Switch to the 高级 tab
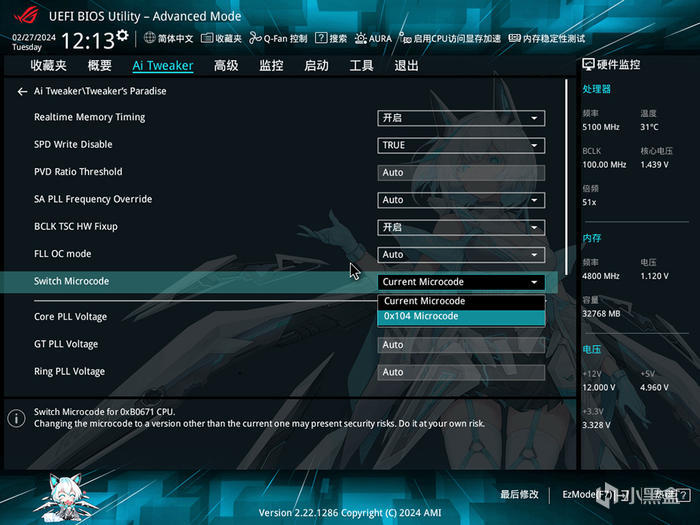Screen dimensions: 700x525 point(226,66)
